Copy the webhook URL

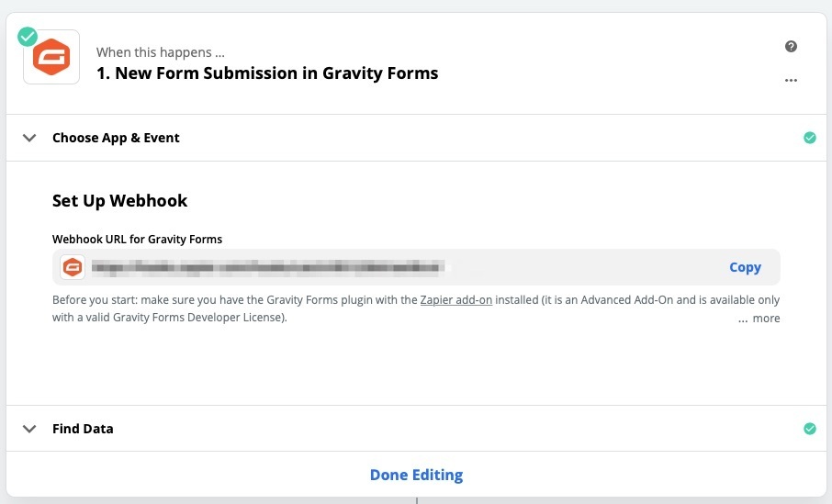click(x=745, y=267)
